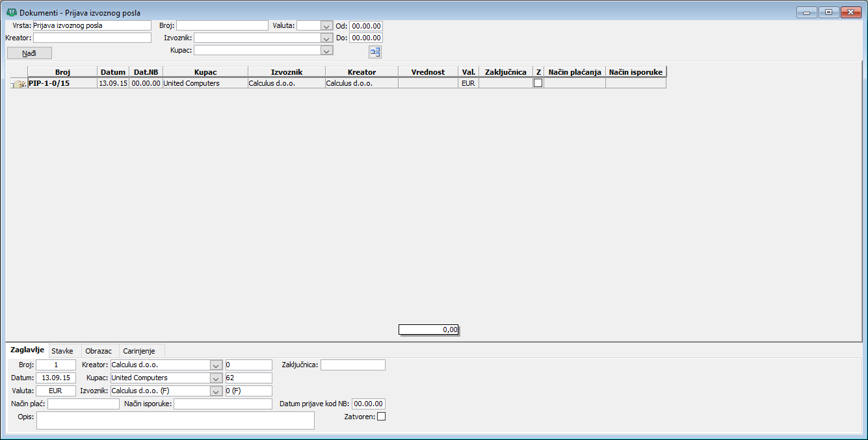The height and width of the screenshot is (440, 868).
Task: Open the Kupac dropdown showing United Computers
Action: coord(216,378)
